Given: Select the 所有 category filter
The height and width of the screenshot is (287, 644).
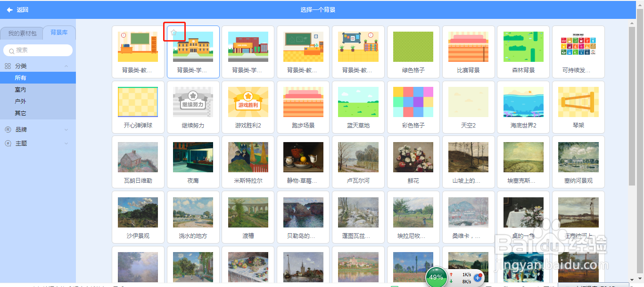Looking at the screenshot, I should point(38,78).
